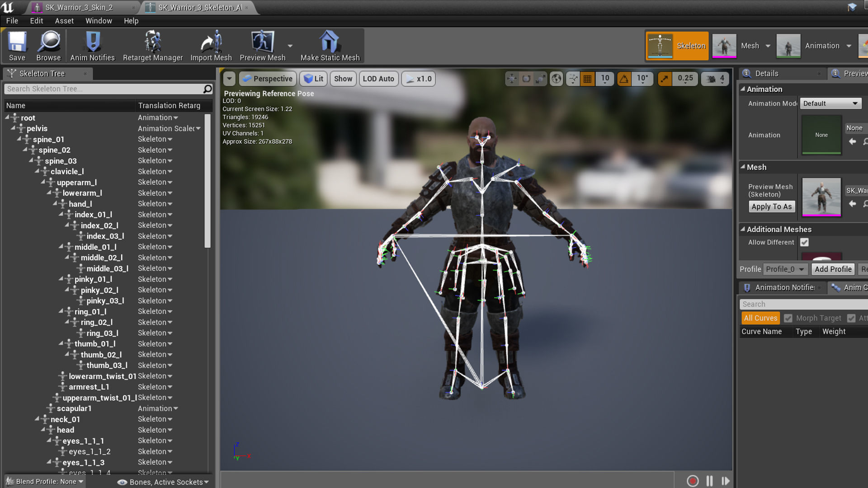Switch to the SK_Warrior_3_Skin_2 tab

(x=79, y=7)
